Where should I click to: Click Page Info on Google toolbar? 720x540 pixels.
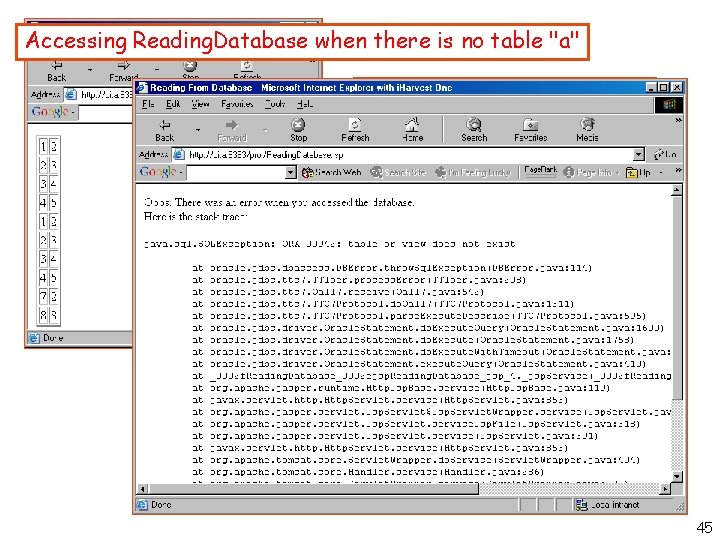589,173
